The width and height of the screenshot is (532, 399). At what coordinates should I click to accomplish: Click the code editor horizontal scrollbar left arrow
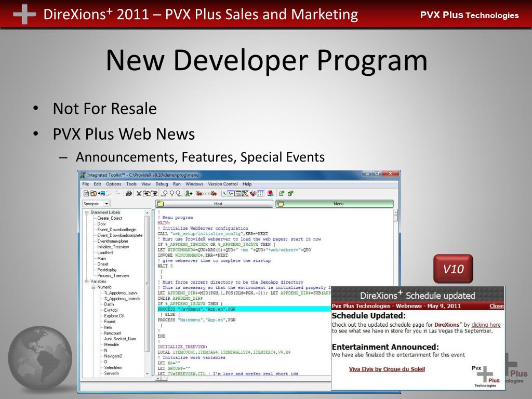click(158, 378)
